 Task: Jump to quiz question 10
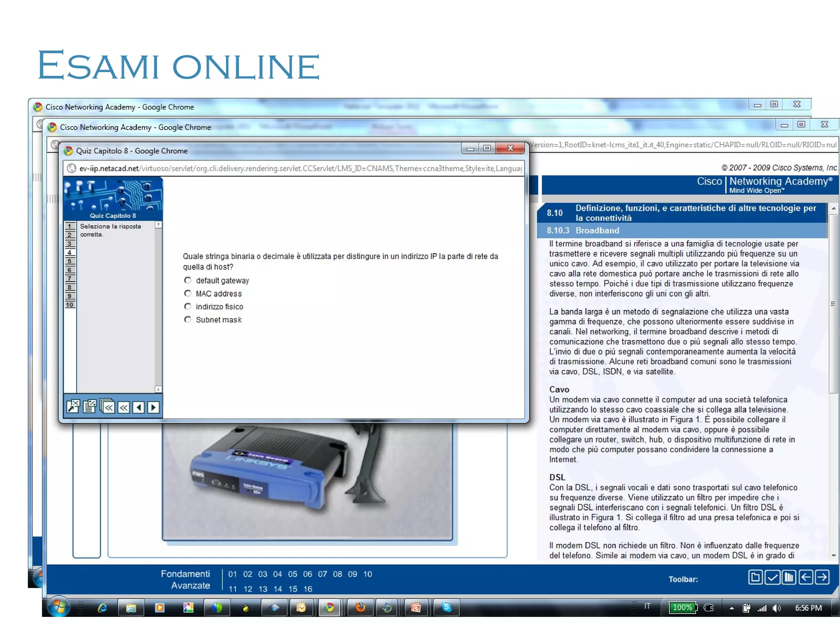70,305
